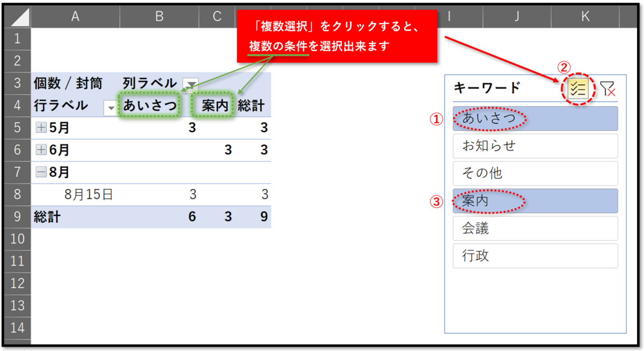Image resolution: width=644 pixels, height=351 pixels.
Task: Enable multi-select in the キーワード slicer
Action: click(x=578, y=89)
